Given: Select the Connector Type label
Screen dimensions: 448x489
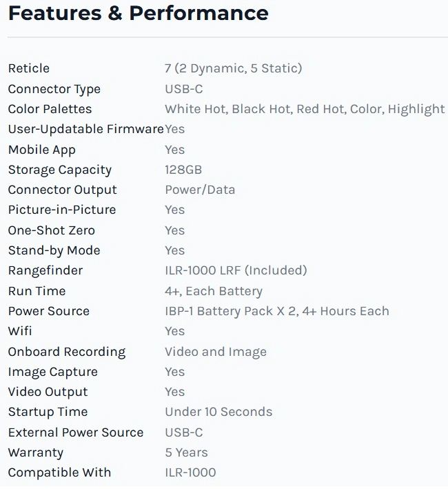Looking at the screenshot, I should (x=54, y=89).
